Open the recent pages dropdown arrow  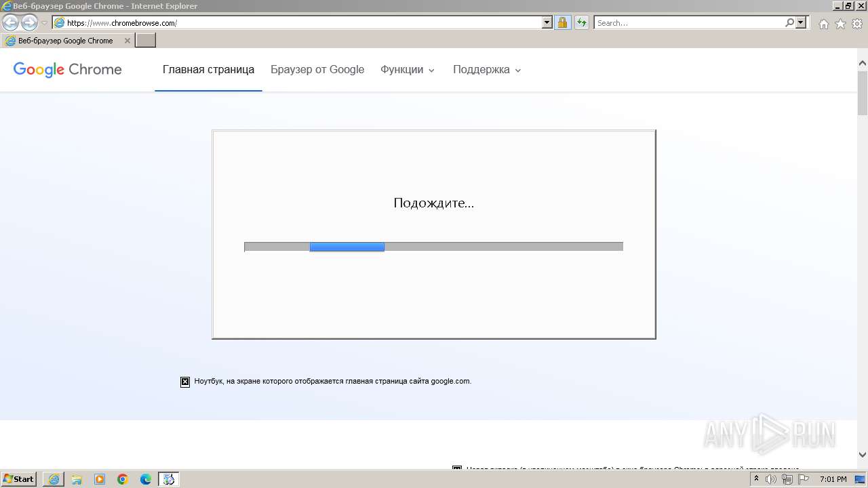[x=44, y=23]
